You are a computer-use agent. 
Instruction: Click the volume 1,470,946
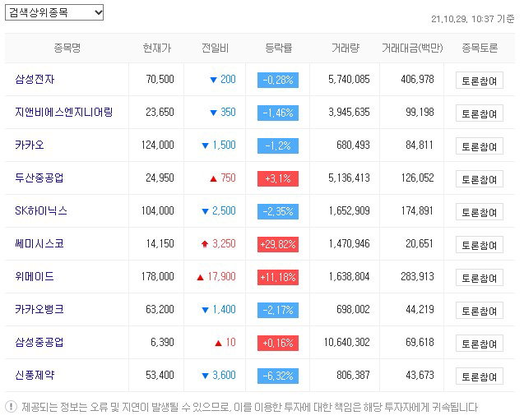click(349, 244)
